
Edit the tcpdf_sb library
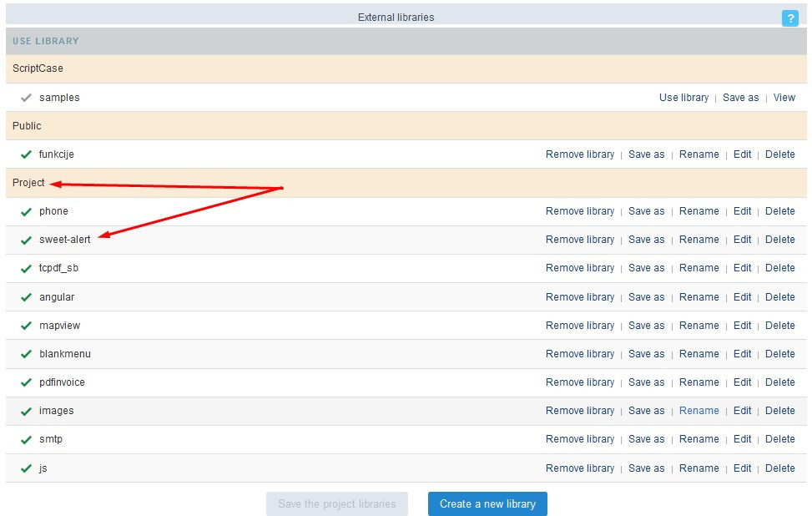[x=742, y=268]
